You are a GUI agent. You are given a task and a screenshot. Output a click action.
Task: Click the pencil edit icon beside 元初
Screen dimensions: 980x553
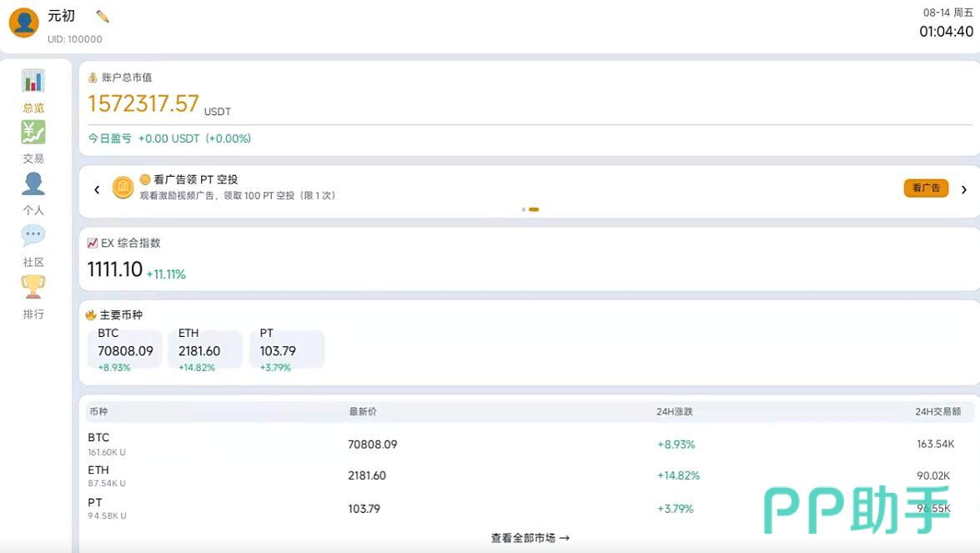tap(103, 17)
